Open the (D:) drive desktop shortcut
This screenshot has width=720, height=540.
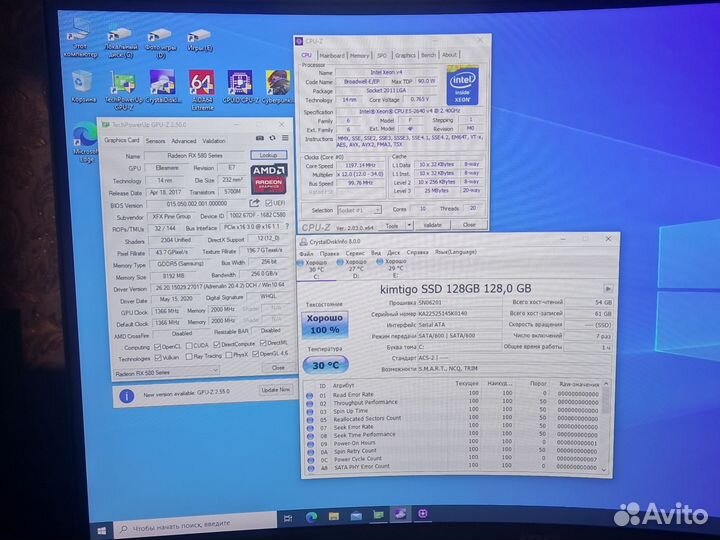click(x=160, y=43)
